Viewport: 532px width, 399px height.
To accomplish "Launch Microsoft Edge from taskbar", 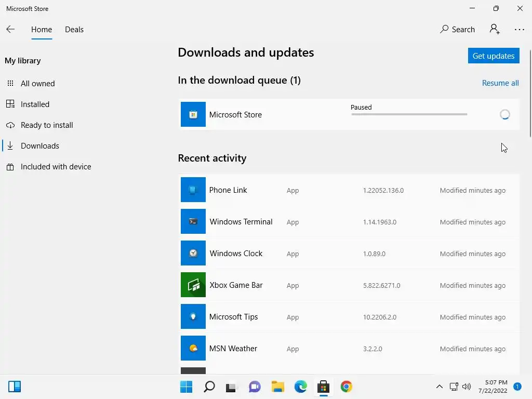I will click(301, 387).
